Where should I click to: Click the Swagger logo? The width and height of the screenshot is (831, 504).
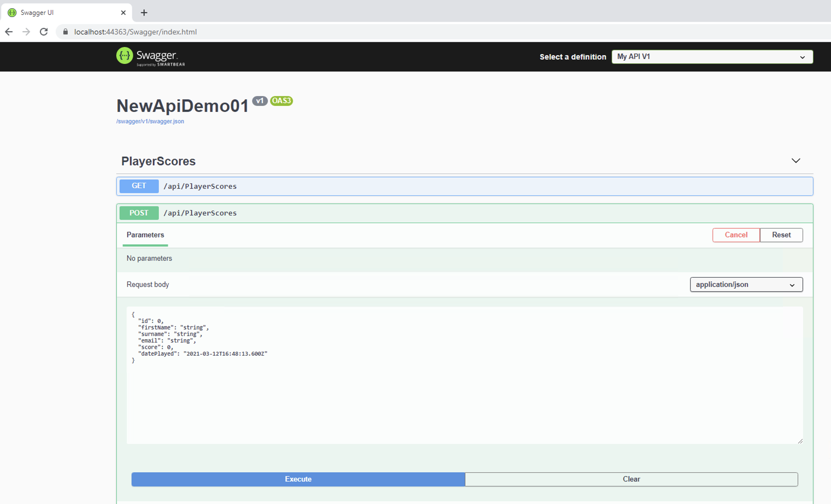pyautogui.click(x=150, y=56)
